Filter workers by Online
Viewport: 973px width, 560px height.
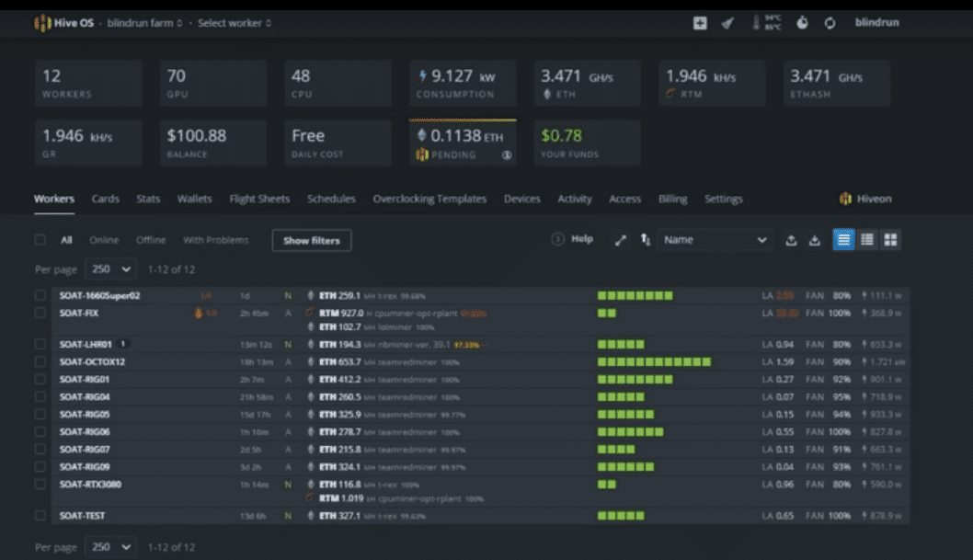pos(104,240)
